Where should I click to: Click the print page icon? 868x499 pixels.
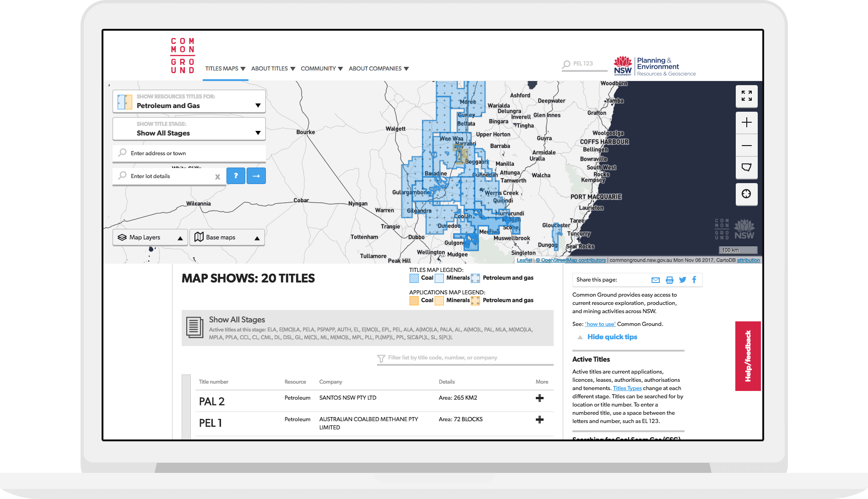click(669, 280)
